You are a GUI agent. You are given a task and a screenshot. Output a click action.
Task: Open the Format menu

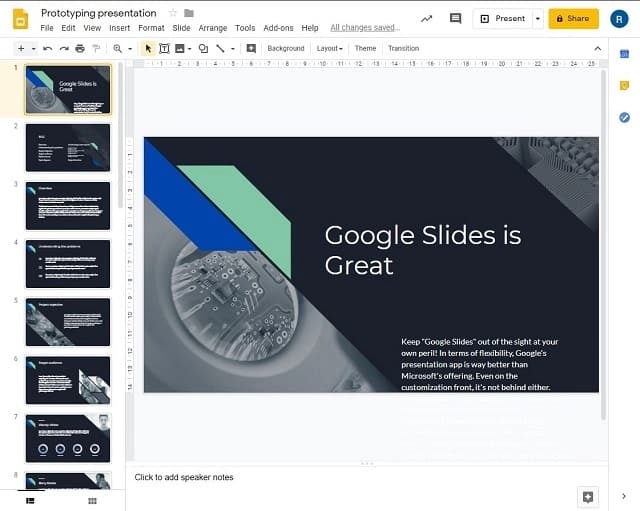coord(151,28)
